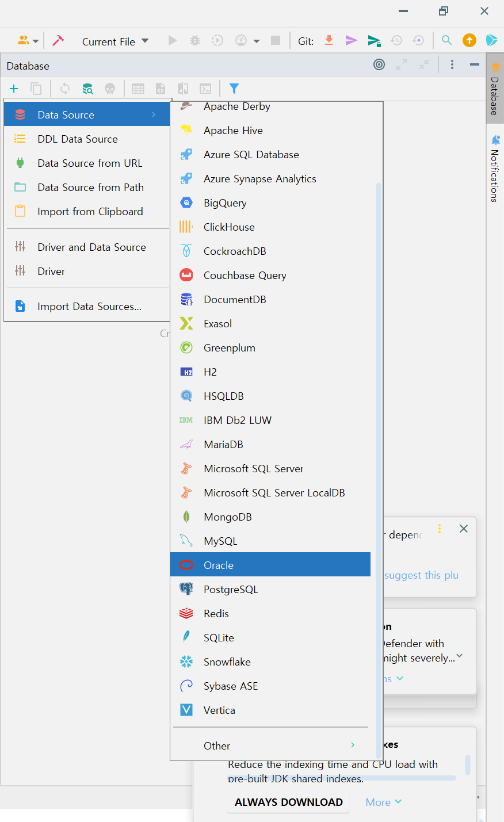Select the Driver menu item

(x=87, y=271)
